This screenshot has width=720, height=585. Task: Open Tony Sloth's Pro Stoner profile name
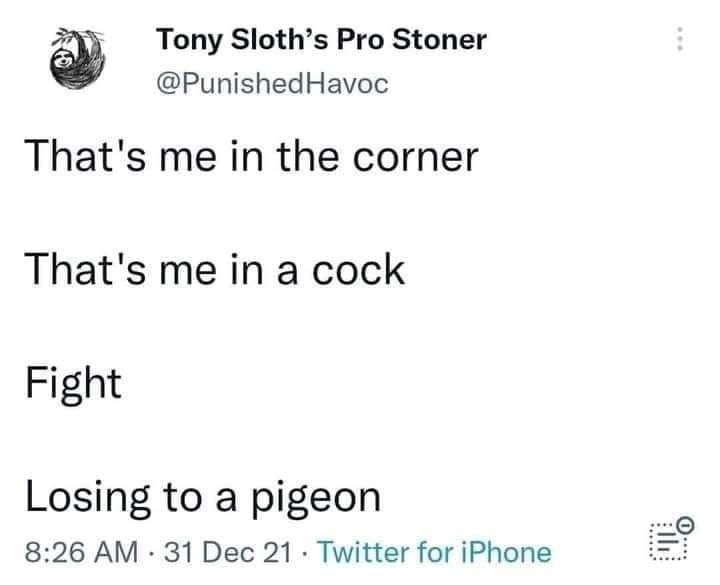point(321,40)
